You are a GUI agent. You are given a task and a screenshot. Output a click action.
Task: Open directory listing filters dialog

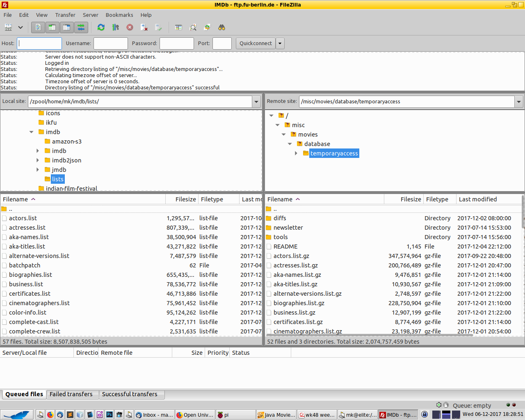coord(178,27)
